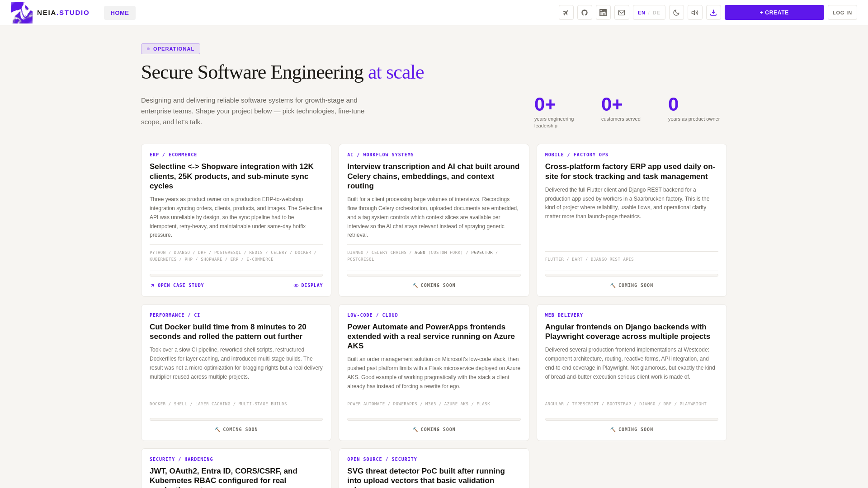Click COMING SOON on the Angular frontends card
This screenshot has height=488, width=868.
[x=632, y=430]
